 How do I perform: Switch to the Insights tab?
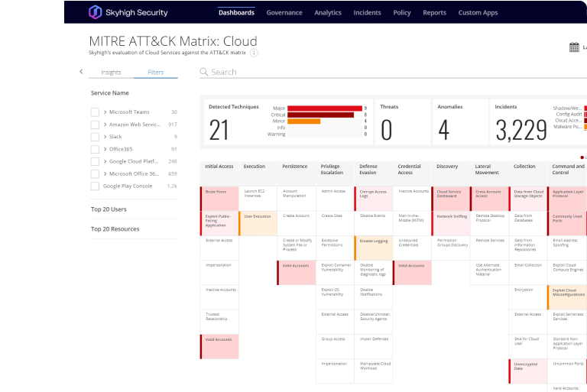[x=111, y=72]
